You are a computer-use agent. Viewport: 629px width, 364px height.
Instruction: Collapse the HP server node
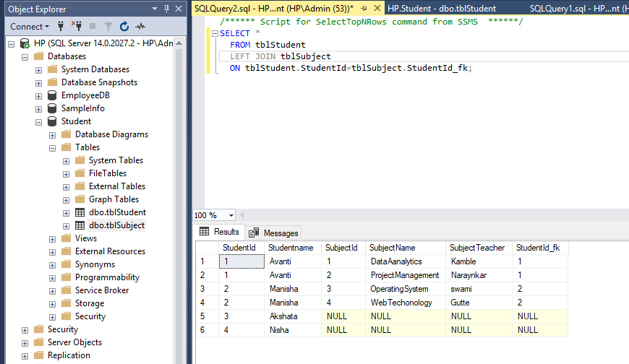pos(12,44)
